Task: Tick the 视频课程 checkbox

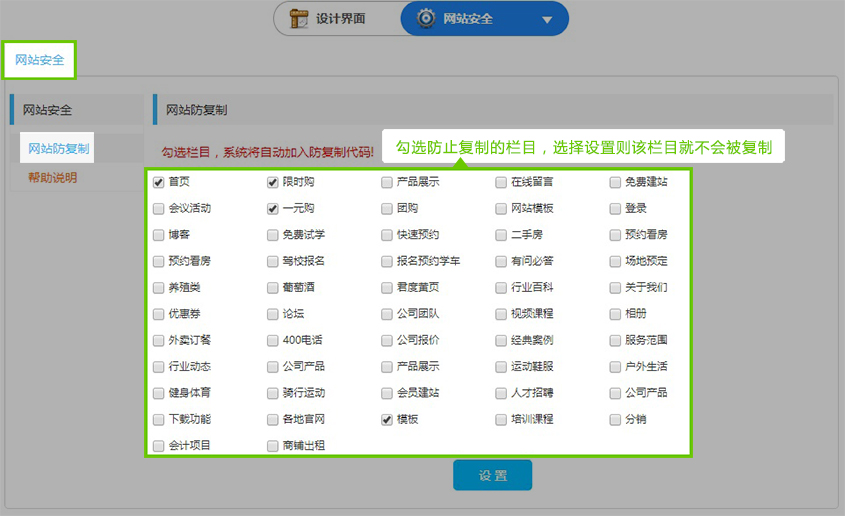Action: [x=501, y=314]
